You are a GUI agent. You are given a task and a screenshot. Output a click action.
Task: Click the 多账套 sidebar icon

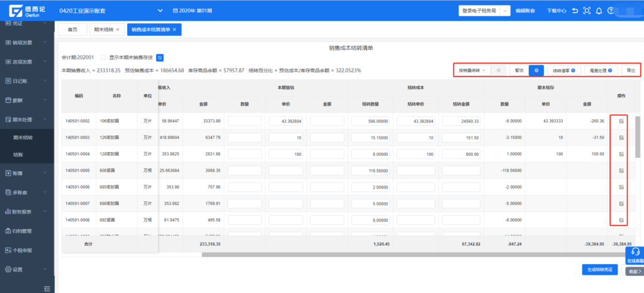(x=8, y=192)
